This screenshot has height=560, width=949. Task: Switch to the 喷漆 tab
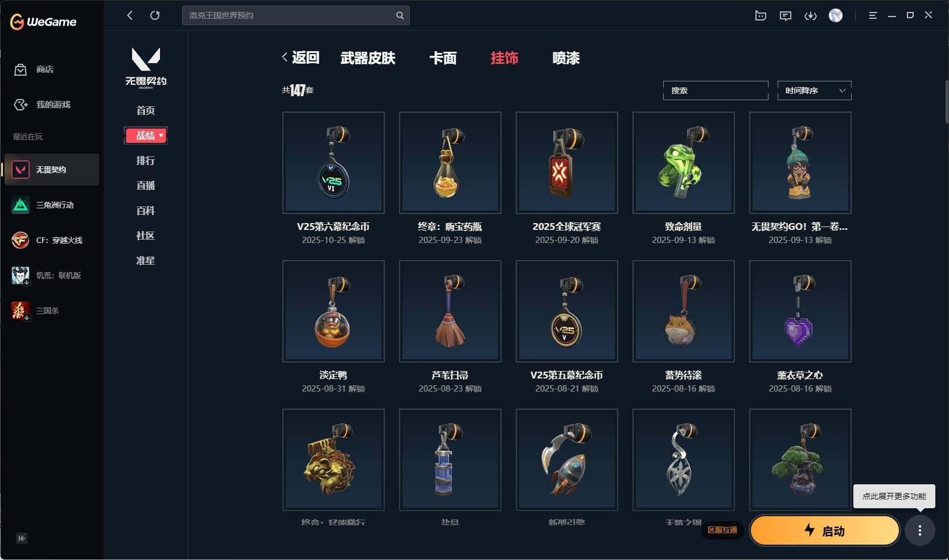pos(566,58)
